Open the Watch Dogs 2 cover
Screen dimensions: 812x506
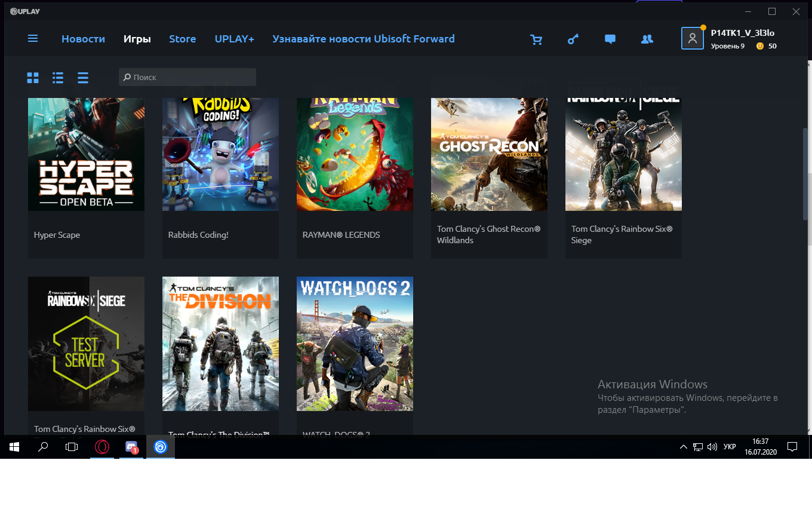(x=355, y=344)
